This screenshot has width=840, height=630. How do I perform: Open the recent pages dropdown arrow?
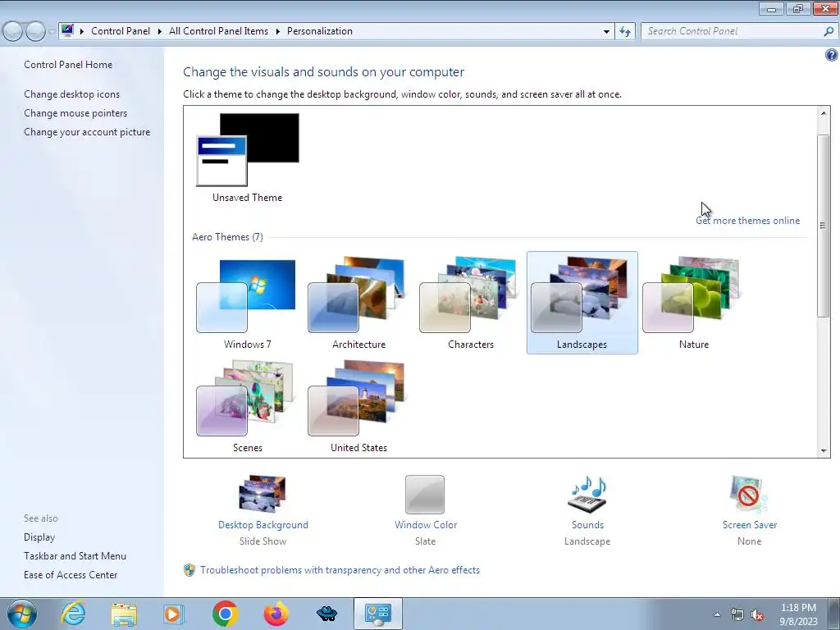[x=52, y=32]
